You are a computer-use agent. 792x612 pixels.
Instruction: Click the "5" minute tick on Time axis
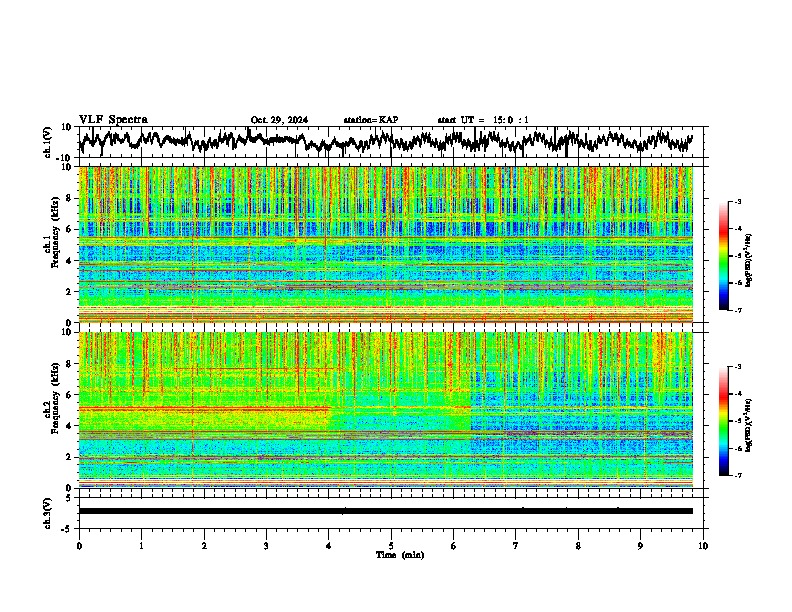pyautogui.click(x=391, y=546)
